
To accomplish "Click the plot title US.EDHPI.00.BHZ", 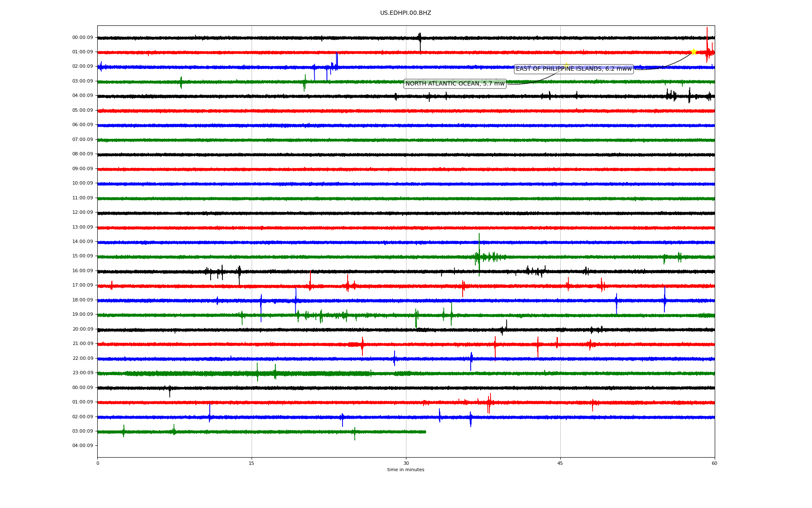I will click(x=406, y=13).
